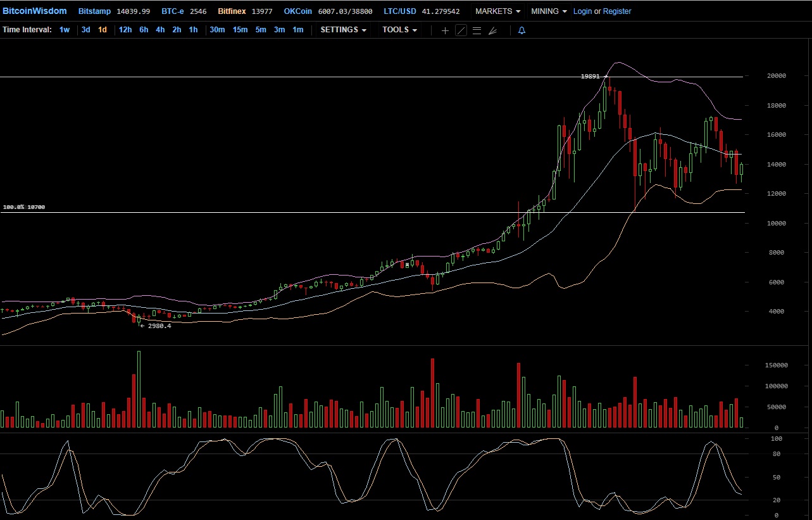This screenshot has width=812, height=520.
Task: Select the Bitfinex market ticker
Action: [232, 11]
